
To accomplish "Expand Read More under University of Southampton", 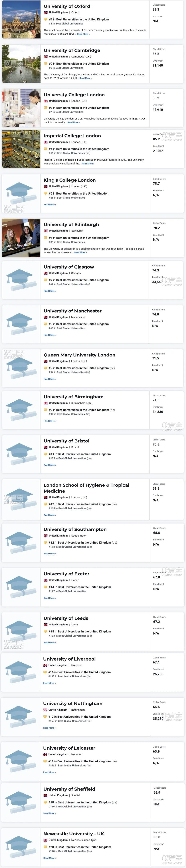I will pos(50,554).
